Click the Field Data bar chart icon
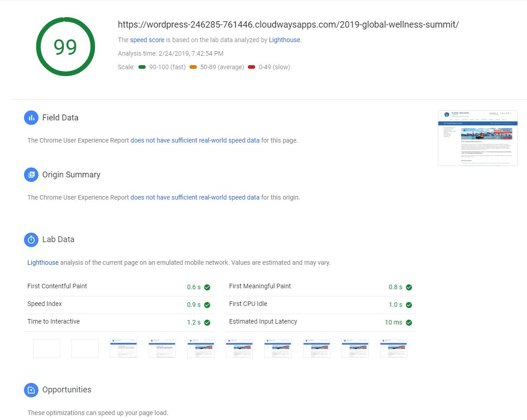 [31, 118]
